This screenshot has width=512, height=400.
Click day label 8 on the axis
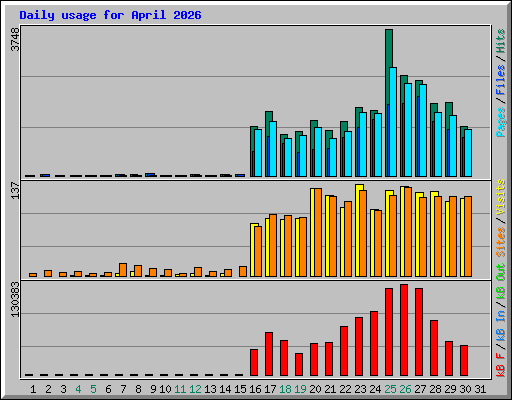[138, 389]
